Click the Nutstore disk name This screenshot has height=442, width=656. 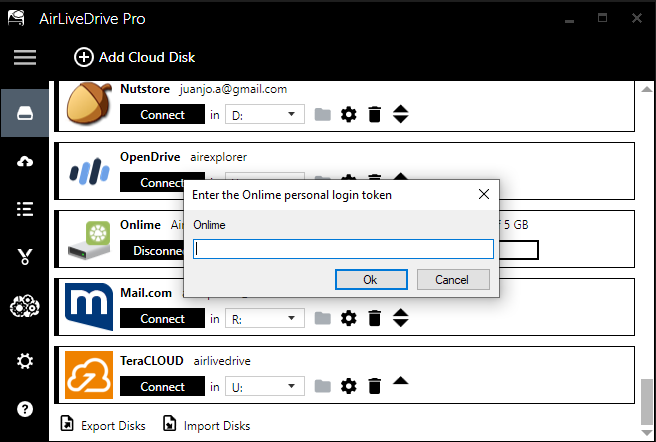145,89
